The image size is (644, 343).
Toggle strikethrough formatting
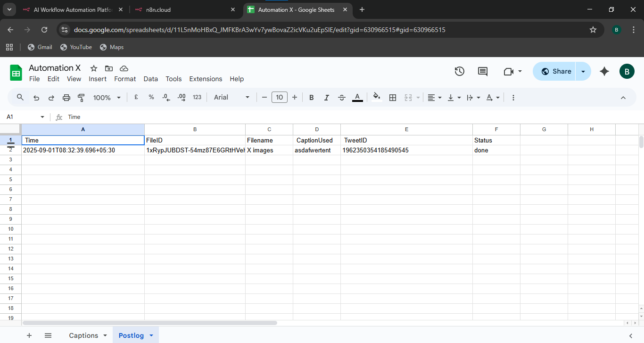pyautogui.click(x=341, y=97)
